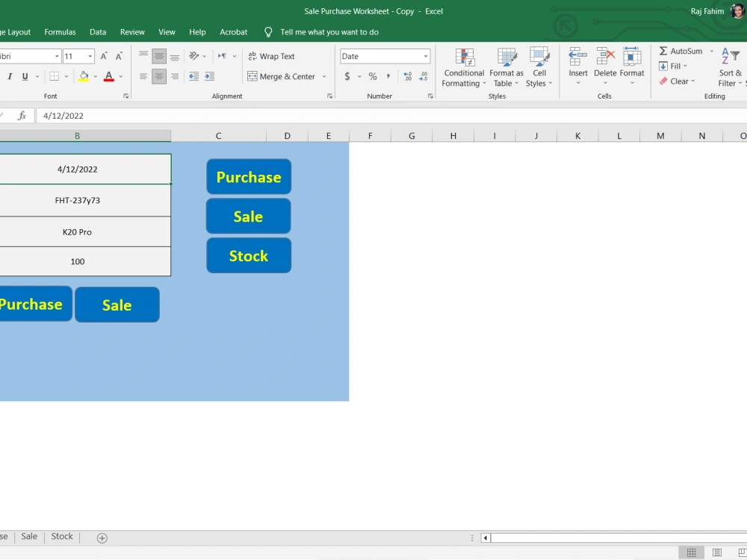This screenshot has width=747, height=560.
Task: Click the lightbulb Tell me icon
Action: (268, 32)
